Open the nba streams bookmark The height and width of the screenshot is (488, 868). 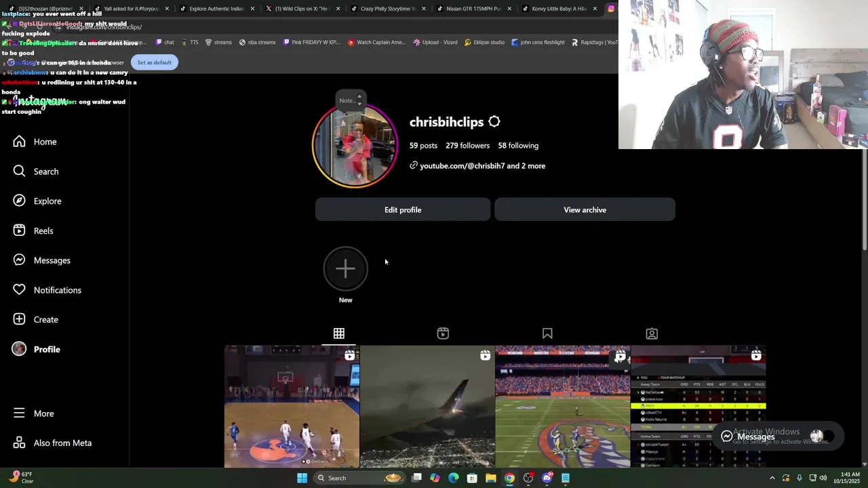pyautogui.click(x=257, y=42)
